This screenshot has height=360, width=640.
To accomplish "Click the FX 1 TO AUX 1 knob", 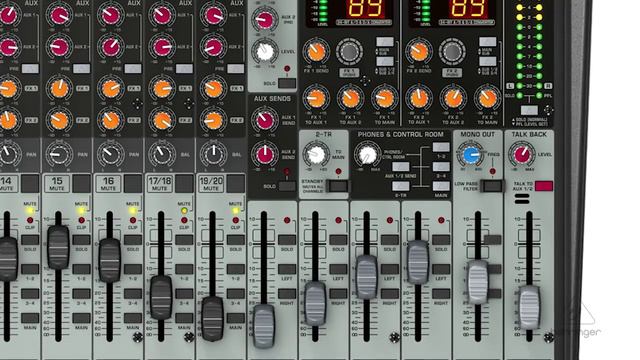I will pyautogui.click(x=316, y=98).
